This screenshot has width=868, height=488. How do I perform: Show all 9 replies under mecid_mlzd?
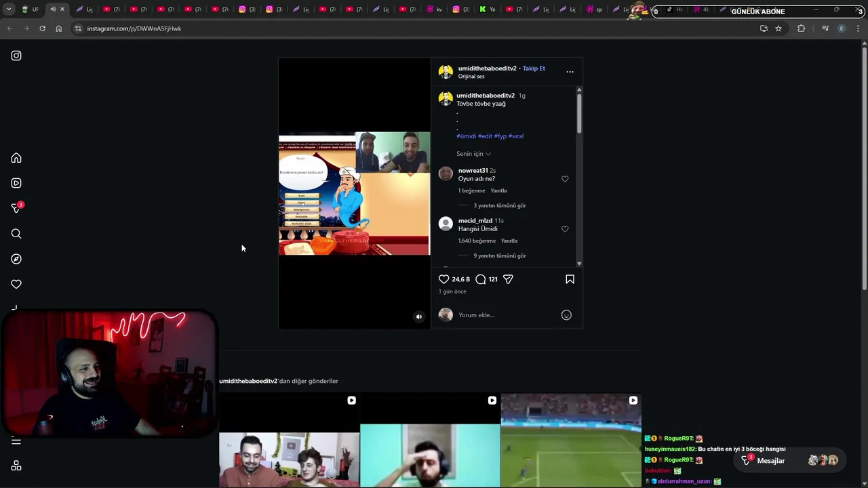500,256
